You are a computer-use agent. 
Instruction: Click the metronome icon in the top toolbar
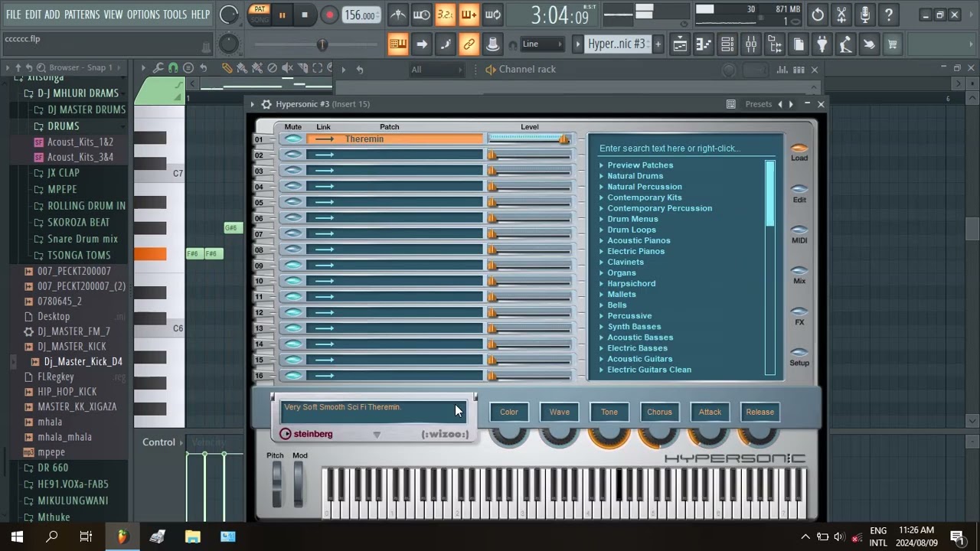point(397,15)
